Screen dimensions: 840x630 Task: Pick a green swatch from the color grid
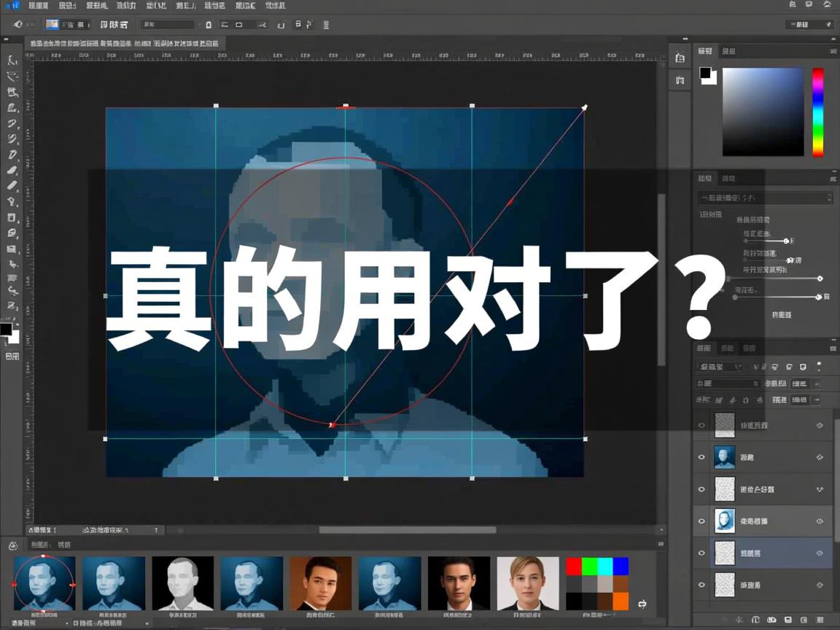click(589, 565)
